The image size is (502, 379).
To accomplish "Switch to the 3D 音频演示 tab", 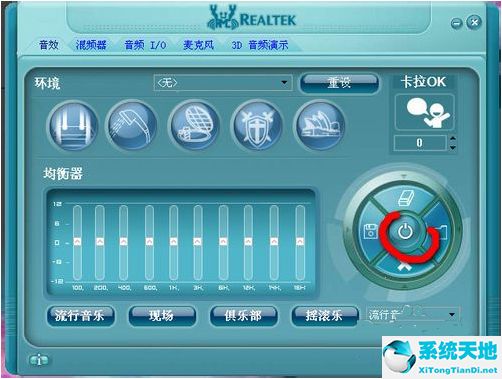I will 260,45.
